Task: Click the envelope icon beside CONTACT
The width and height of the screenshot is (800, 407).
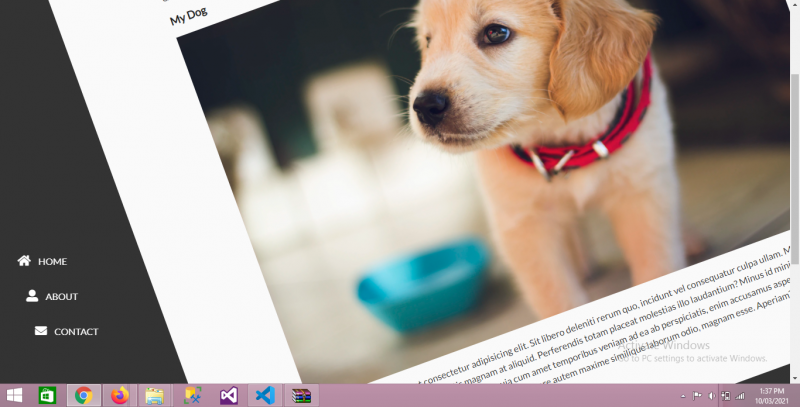Action: (41, 331)
